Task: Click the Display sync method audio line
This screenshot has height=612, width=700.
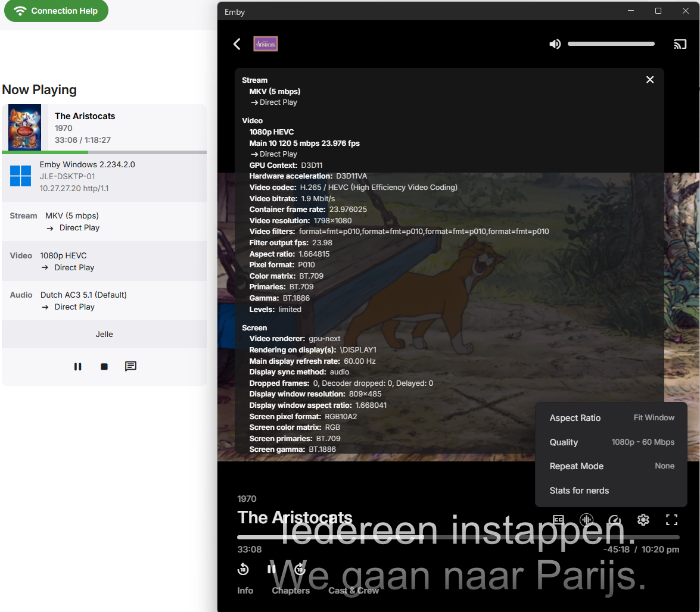Action: tap(299, 371)
